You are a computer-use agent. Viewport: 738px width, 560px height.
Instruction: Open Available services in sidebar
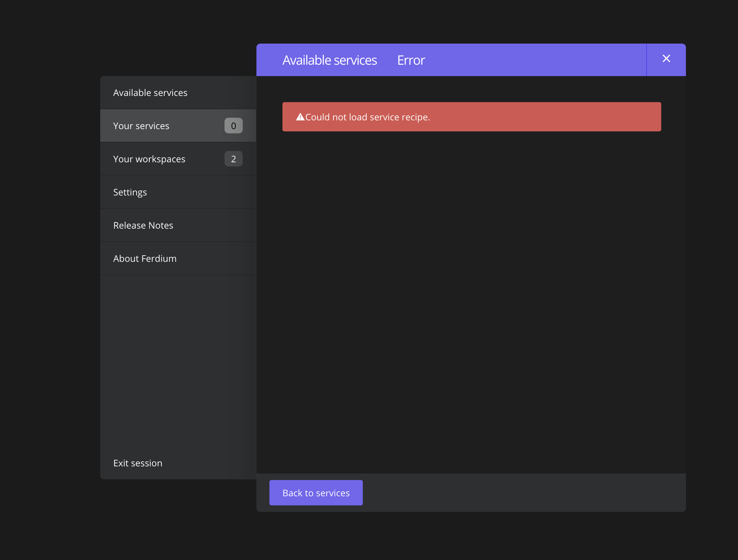[x=178, y=93]
